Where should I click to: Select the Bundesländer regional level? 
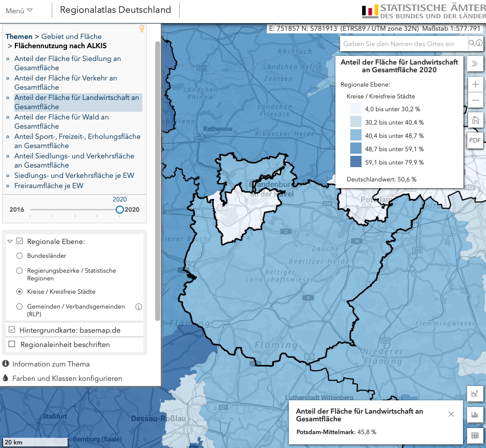[19, 256]
